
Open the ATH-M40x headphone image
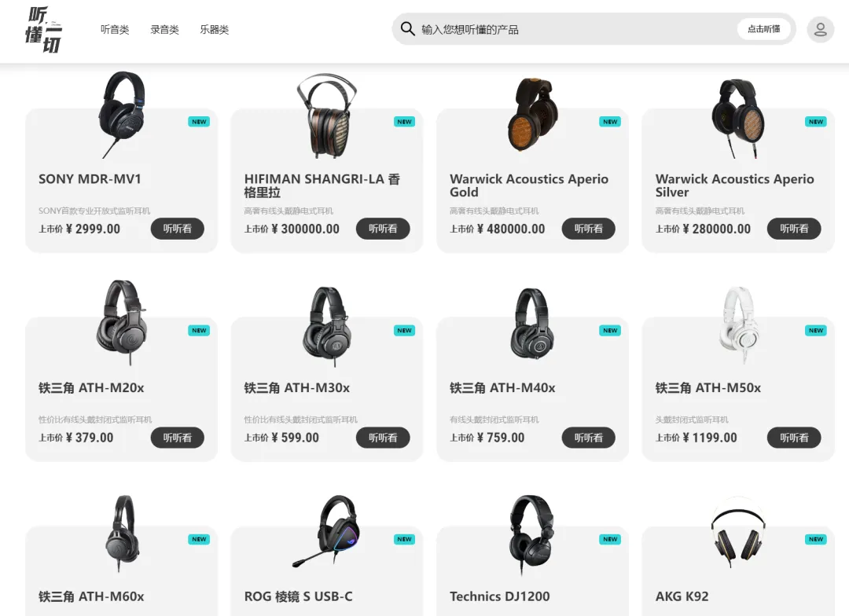533,324
